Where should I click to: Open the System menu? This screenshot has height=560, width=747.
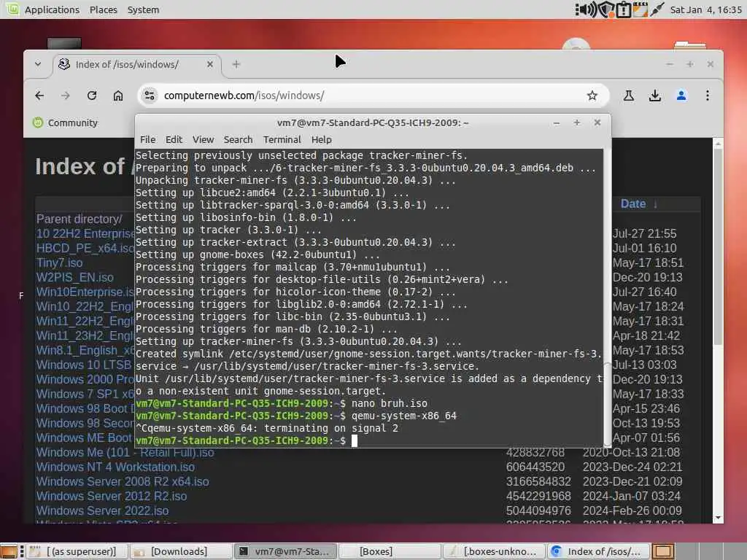[144, 9]
